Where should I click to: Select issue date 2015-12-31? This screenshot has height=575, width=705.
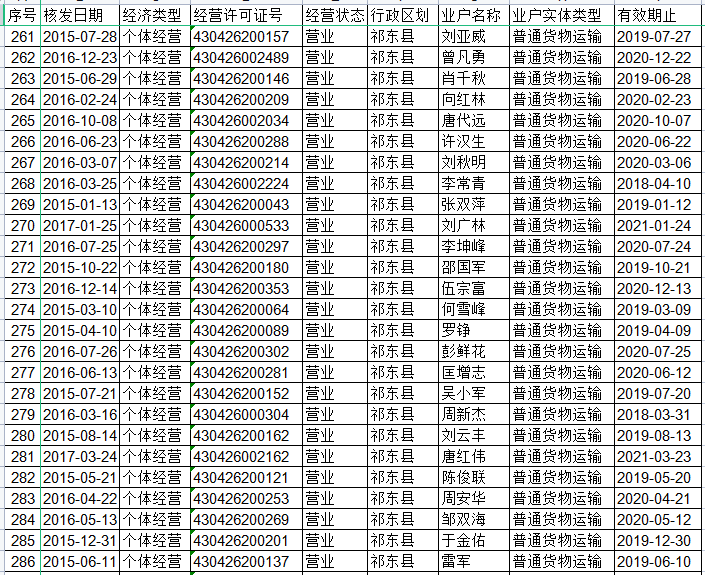(x=80, y=540)
